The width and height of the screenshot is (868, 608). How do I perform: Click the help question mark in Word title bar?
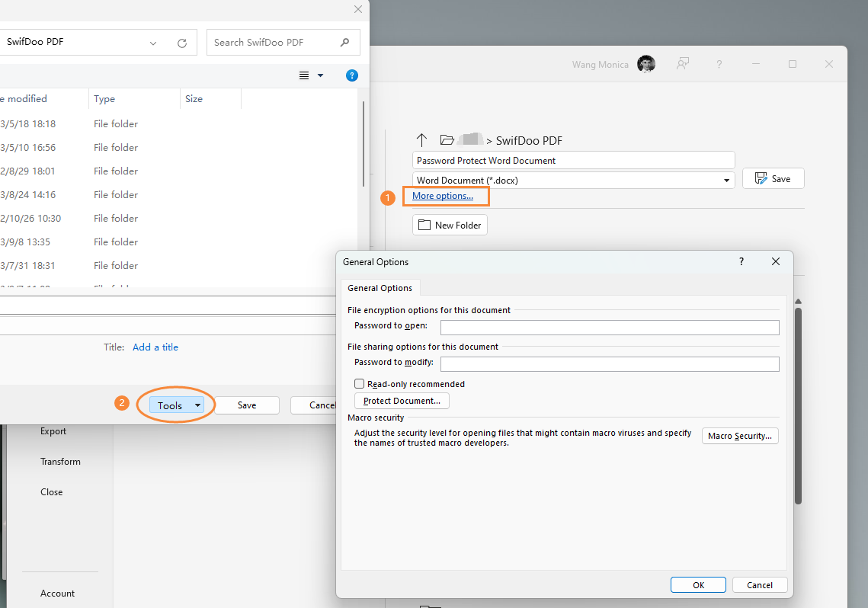(719, 64)
